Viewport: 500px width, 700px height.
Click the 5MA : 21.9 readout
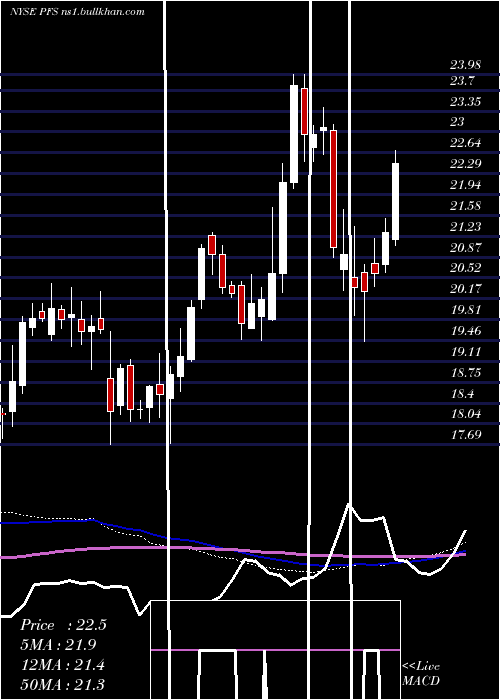tap(58, 645)
